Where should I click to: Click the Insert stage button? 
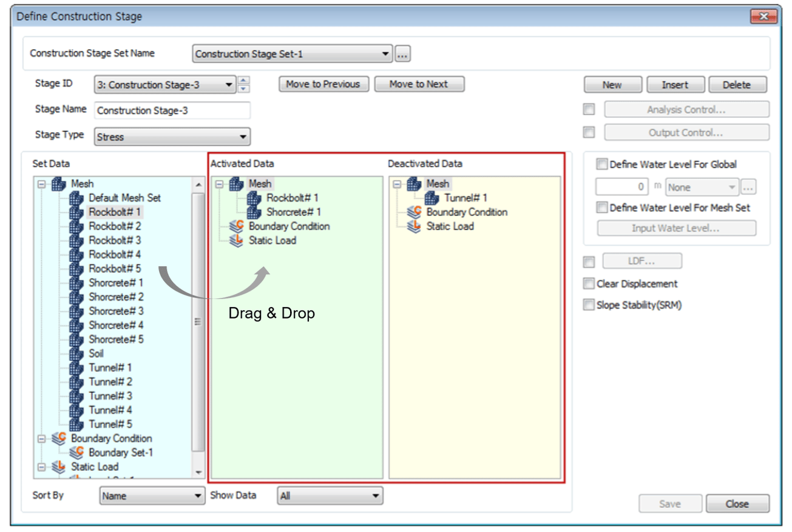coord(675,85)
